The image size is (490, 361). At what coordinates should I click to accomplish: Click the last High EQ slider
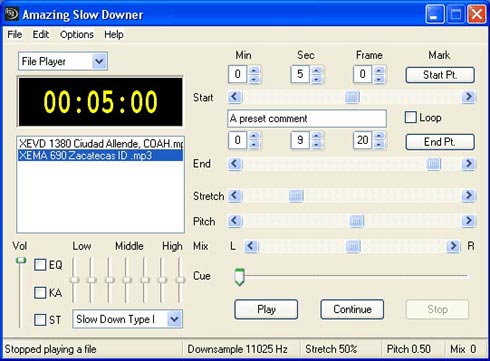(180, 280)
